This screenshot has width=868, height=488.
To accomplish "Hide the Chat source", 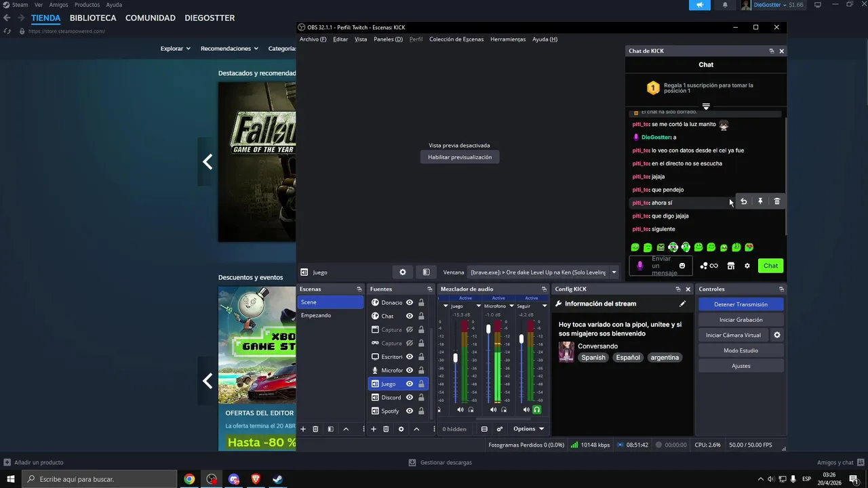I will pyautogui.click(x=410, y=316).
